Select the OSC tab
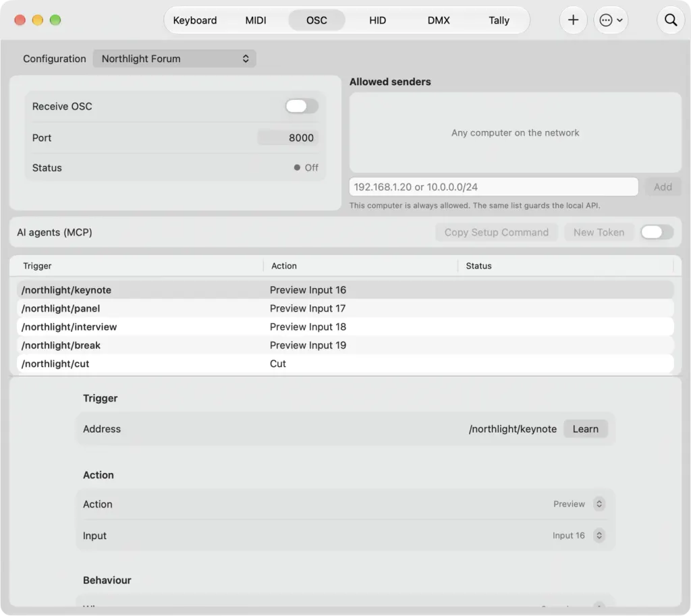The height and width of the screenshot is (616, 691). (x=316, y=20)
